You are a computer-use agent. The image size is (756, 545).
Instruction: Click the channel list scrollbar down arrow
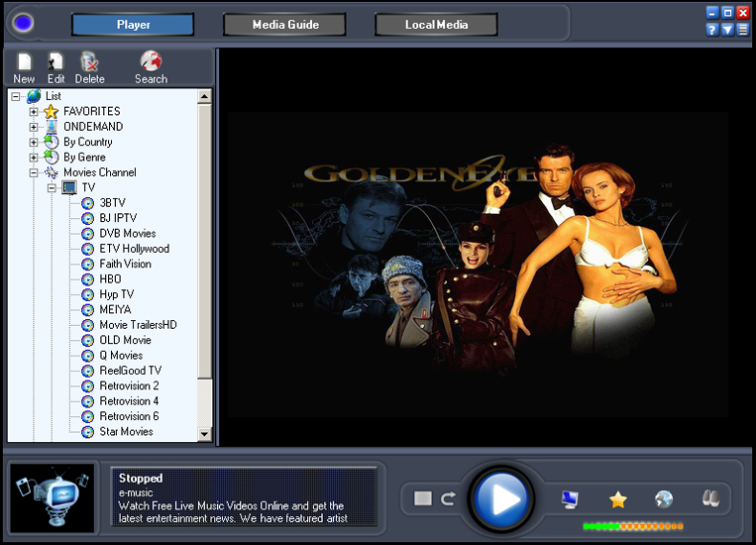pos(205,434)
